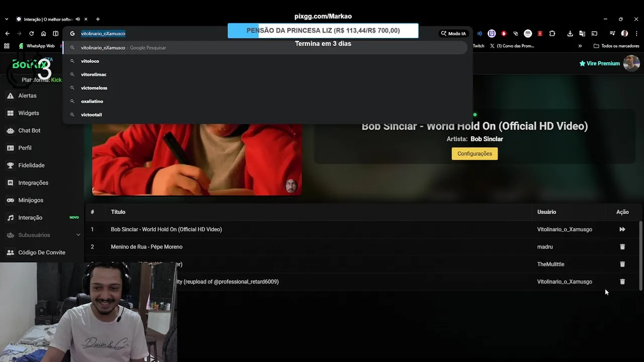Viewport: 644px width, 362px height.
Task: Click the translate page icon
Action: click(x=582, y=34)
